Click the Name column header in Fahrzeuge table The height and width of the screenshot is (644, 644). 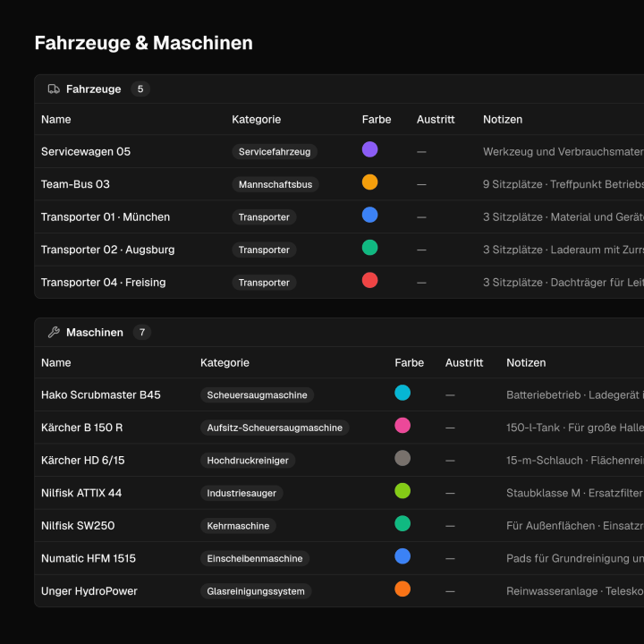click(x=55, y=120)
